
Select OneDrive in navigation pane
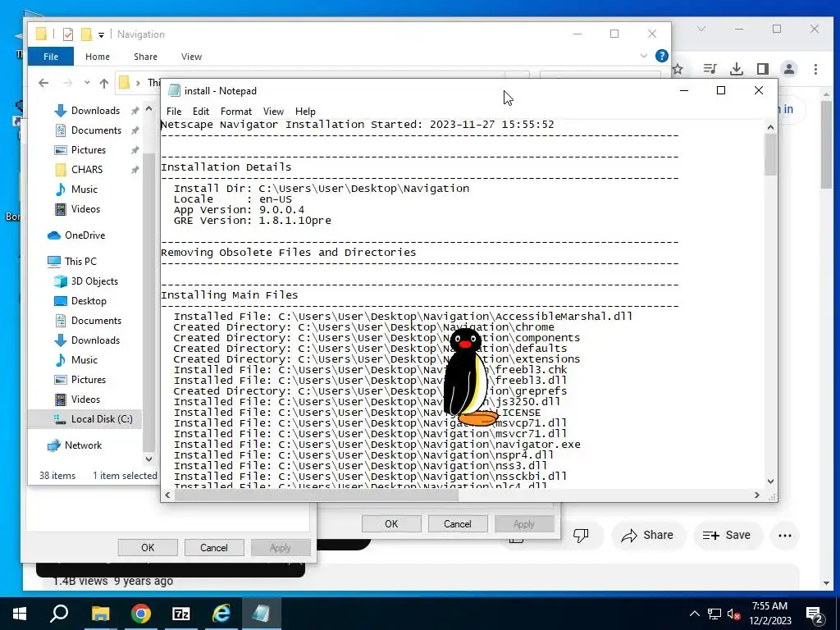pyautogui.click(x=84, y=235)
